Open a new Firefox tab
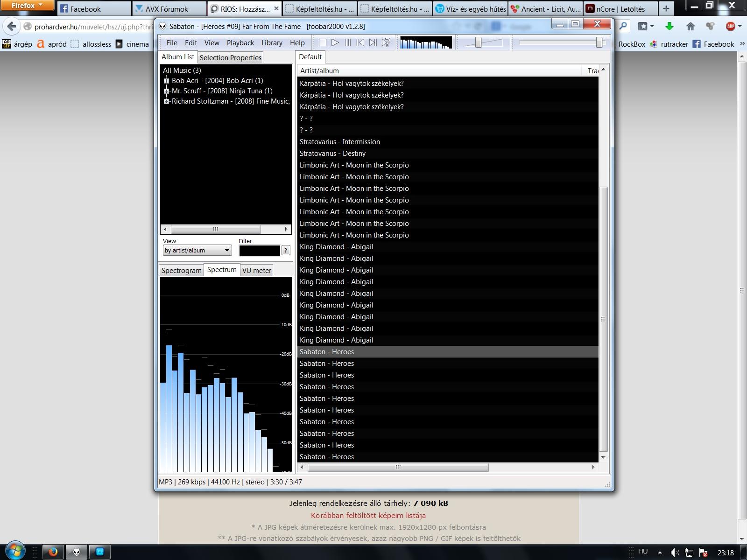Screen dimensions: 747x560 coord(666,8)
